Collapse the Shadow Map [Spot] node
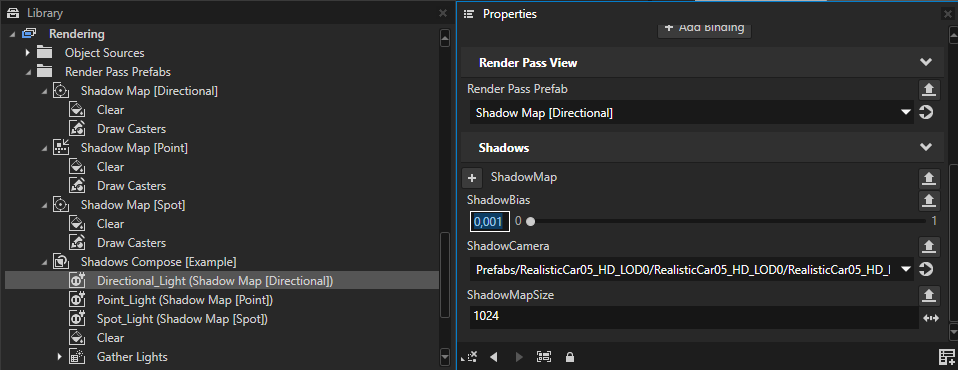The image size is (958, 370). pyautogui.click(x=44, y=205)
